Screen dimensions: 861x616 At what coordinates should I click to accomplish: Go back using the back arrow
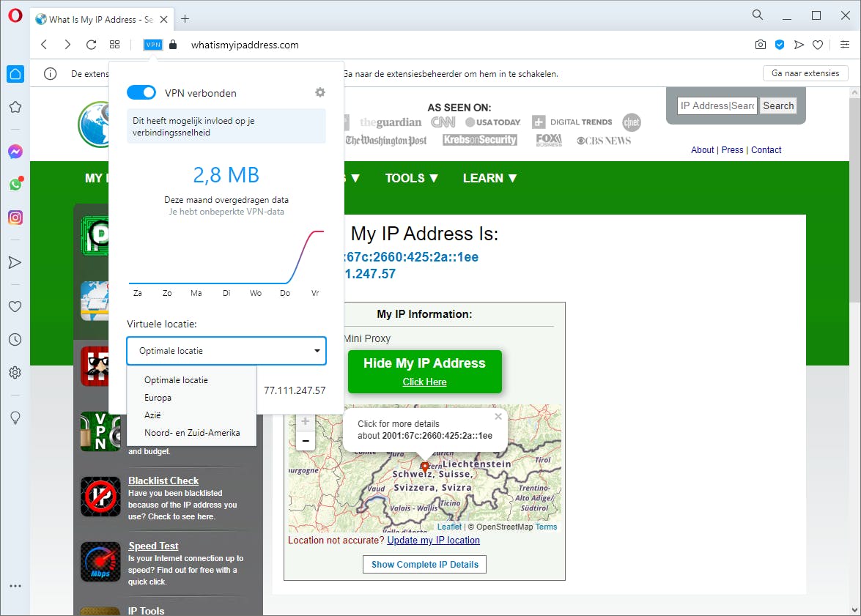pyautogui.click(x=44, y=45)
